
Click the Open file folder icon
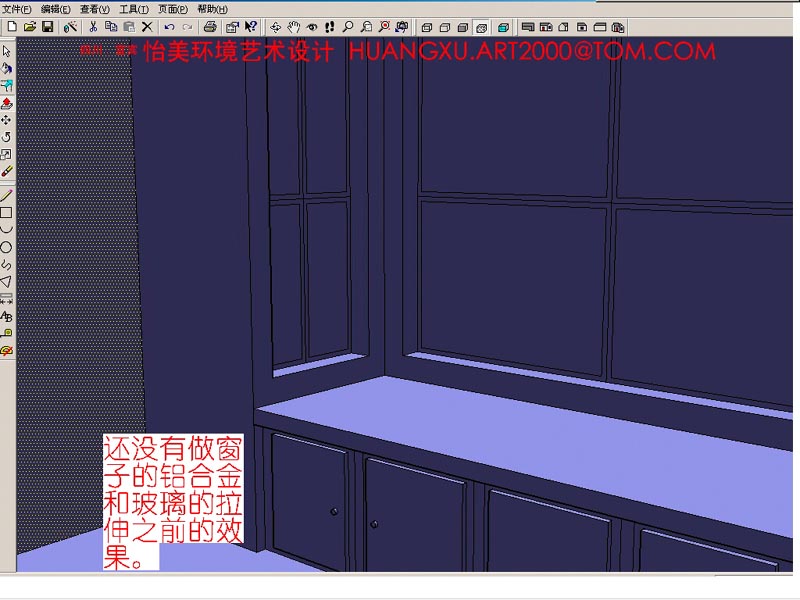(30, 27)
